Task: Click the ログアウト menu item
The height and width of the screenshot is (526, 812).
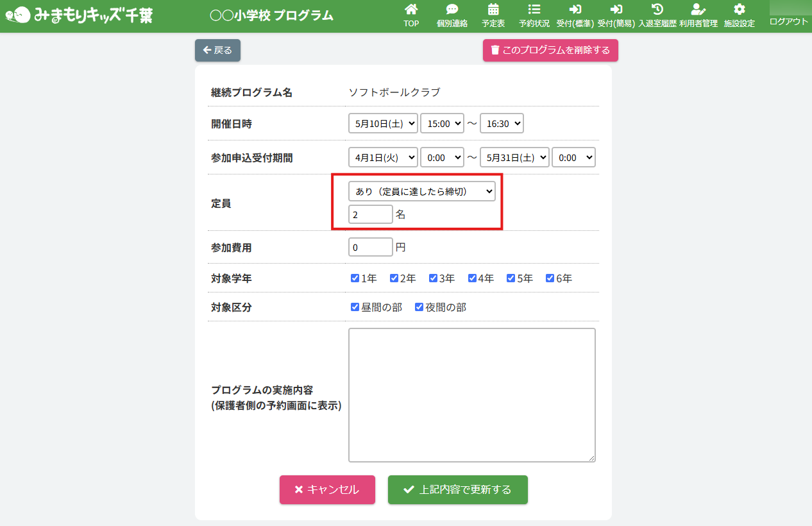Action: point(788,22)
